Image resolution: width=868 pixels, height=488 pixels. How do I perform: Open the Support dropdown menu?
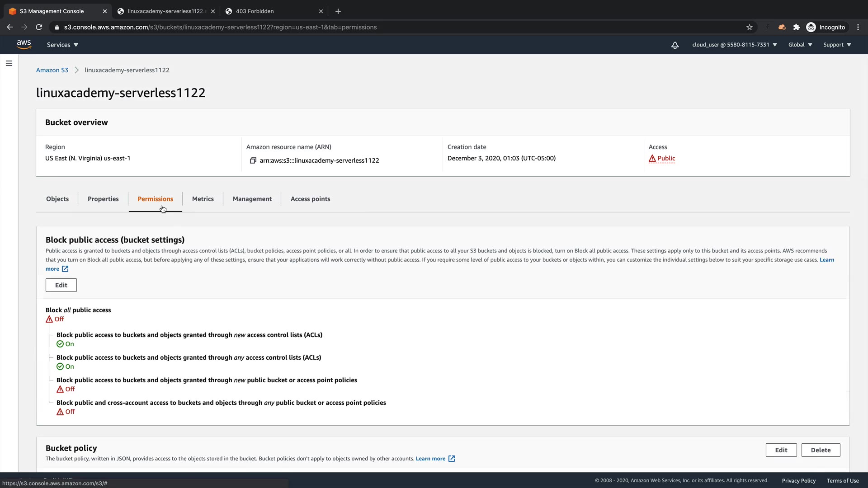click(x=837, y=45)
